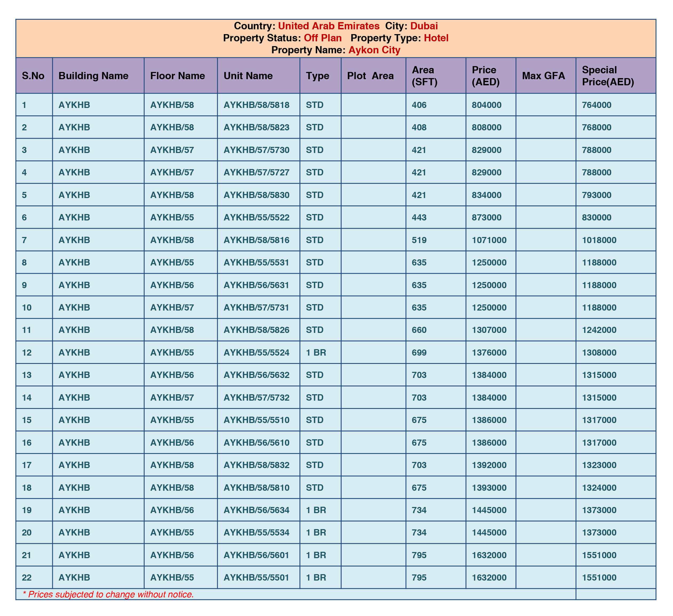Select area value 660
The image size is (673, 616).
436,330
